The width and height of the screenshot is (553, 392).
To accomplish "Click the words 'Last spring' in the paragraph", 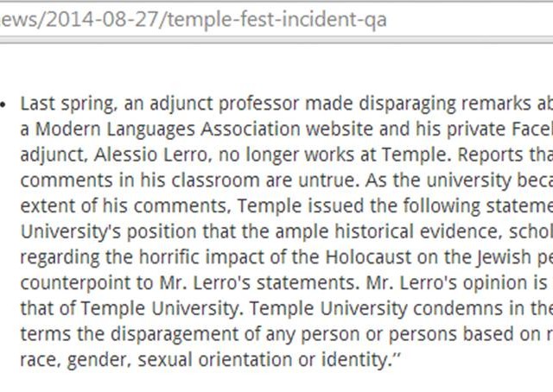I will (x=67, y=104).
